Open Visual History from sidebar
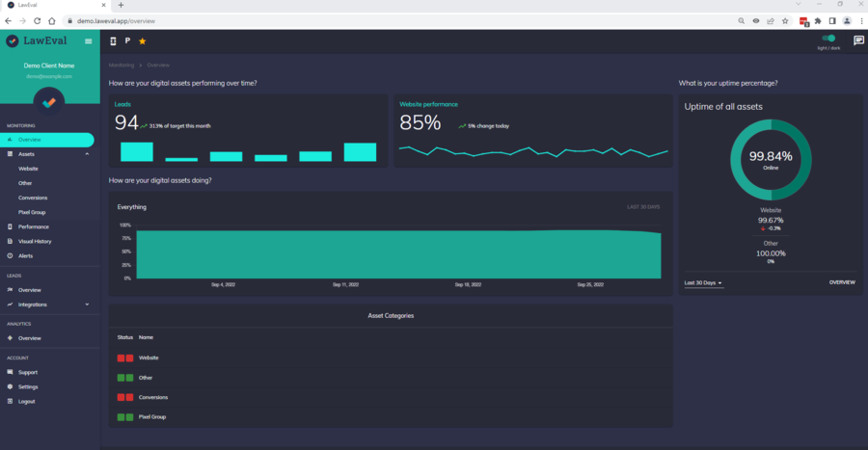868x450 pixels. [35, 241]
